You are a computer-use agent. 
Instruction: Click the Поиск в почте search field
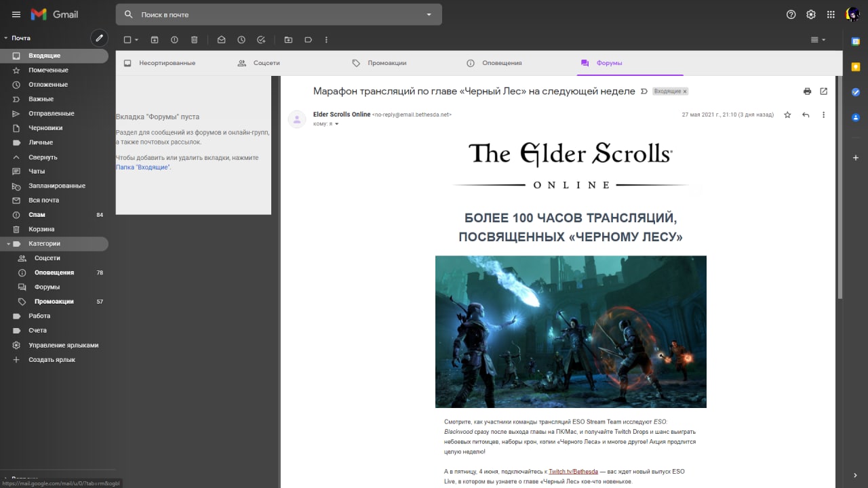(x=278, y=14)
